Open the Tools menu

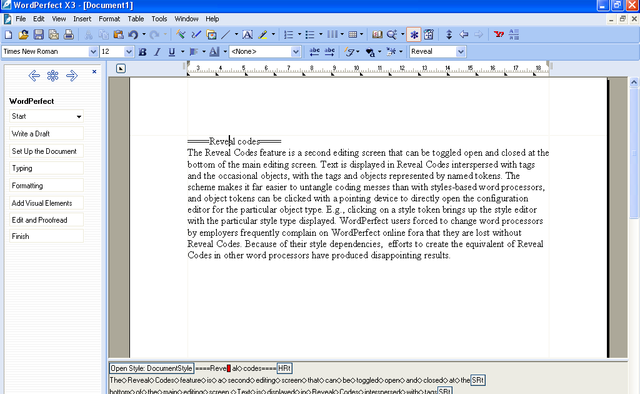[x=159, y=19]
